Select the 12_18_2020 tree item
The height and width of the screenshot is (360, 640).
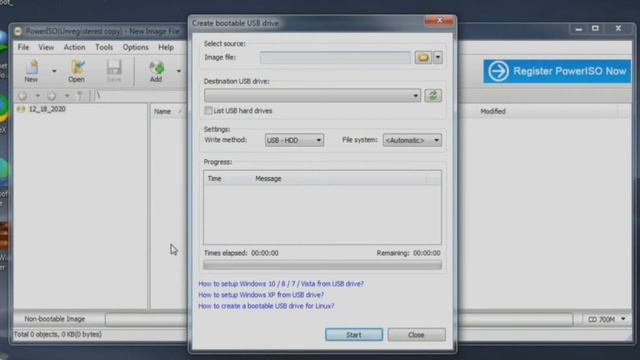point(47,109)
